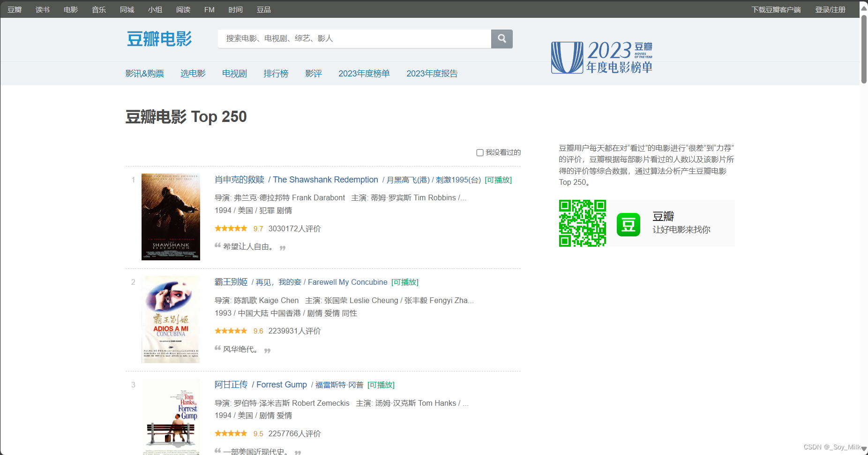Open 肖申克的救赎 title link
This screenshot has width=868, height=455.
pyautogui.click(x=239, y=180)
